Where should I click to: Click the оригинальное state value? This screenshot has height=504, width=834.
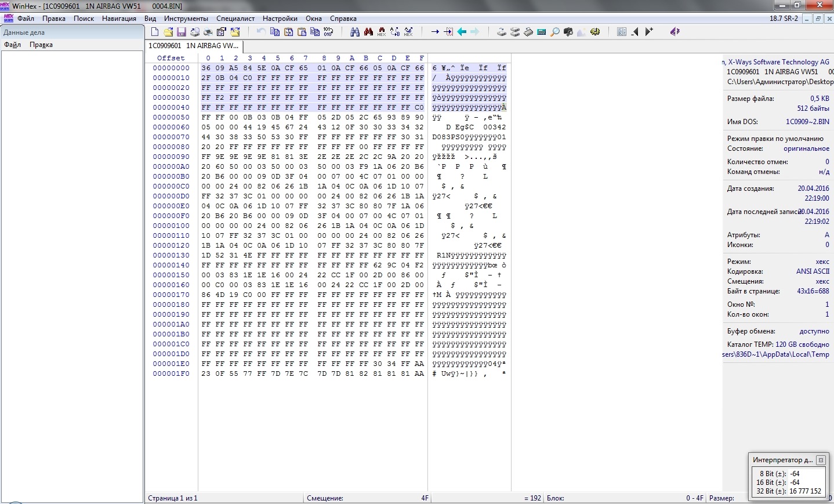coord(806,148)
